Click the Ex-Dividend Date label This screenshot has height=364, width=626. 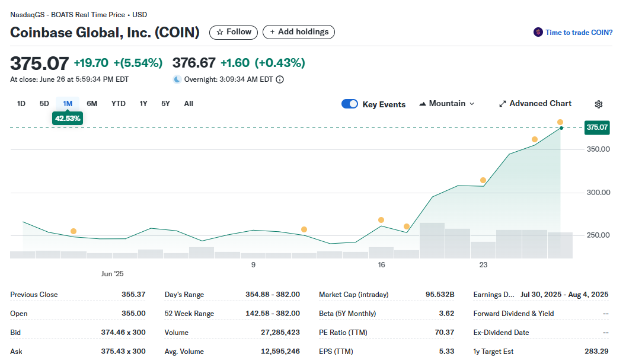click(501, 333)
